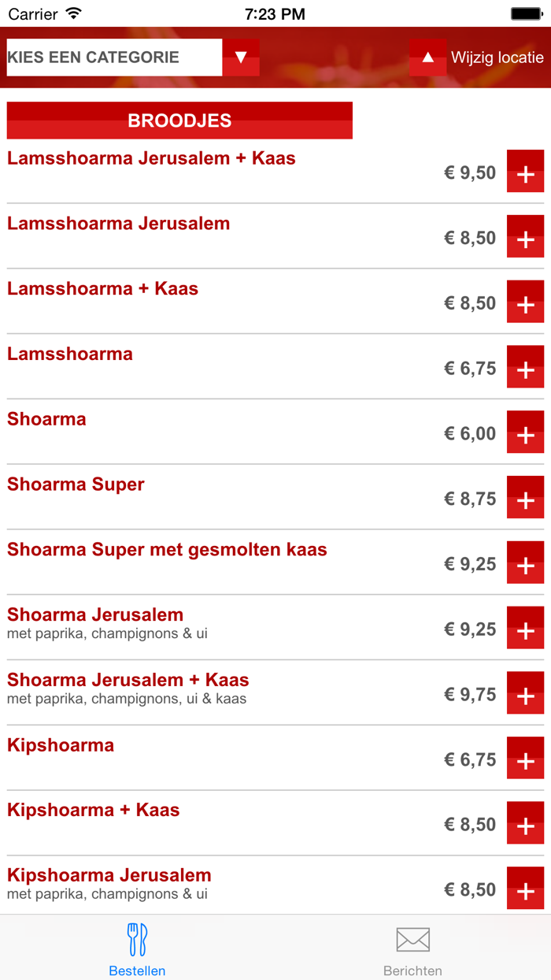This screenshot has height=980, width=551.
Task: Add Lamsshoarma Jerusalem + Kaas with plus icon
Action: click(525, 171)
